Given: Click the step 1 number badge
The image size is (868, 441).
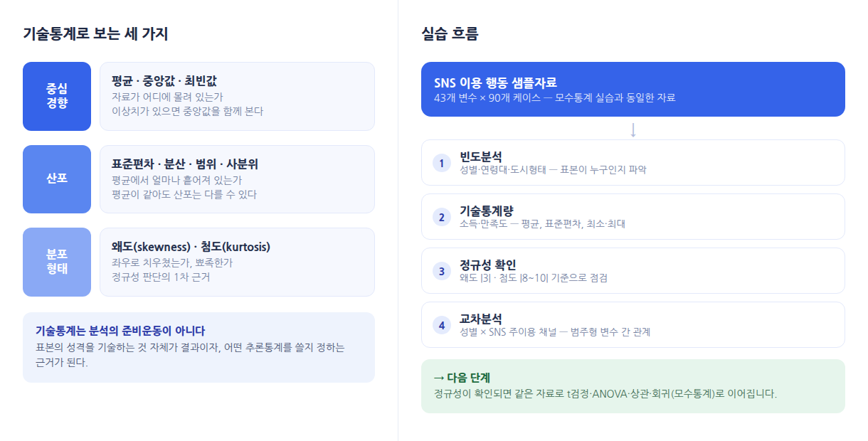Looking at the screenshot, I should 442,163.
